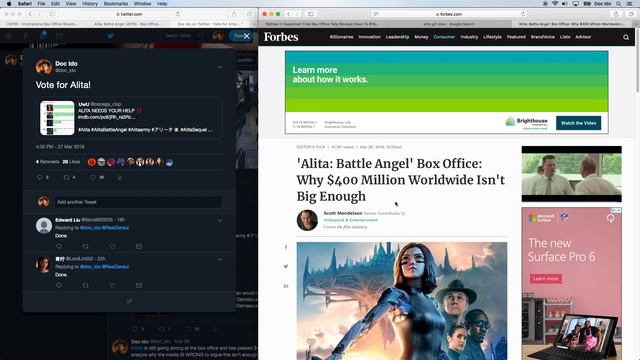Screen dimensions: 640x360
Task: Like the Vote for Alita tweet
Action: pyautogui.click(x=93, y=178)
